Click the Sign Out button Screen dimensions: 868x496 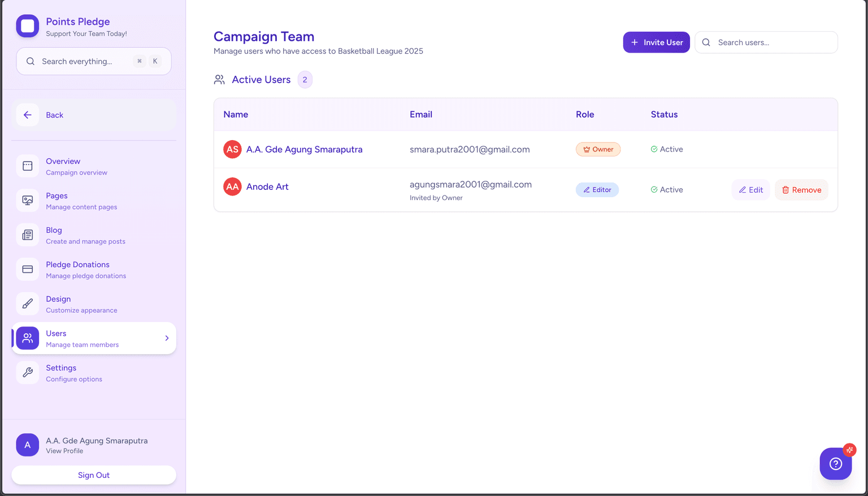pos(94,475)
